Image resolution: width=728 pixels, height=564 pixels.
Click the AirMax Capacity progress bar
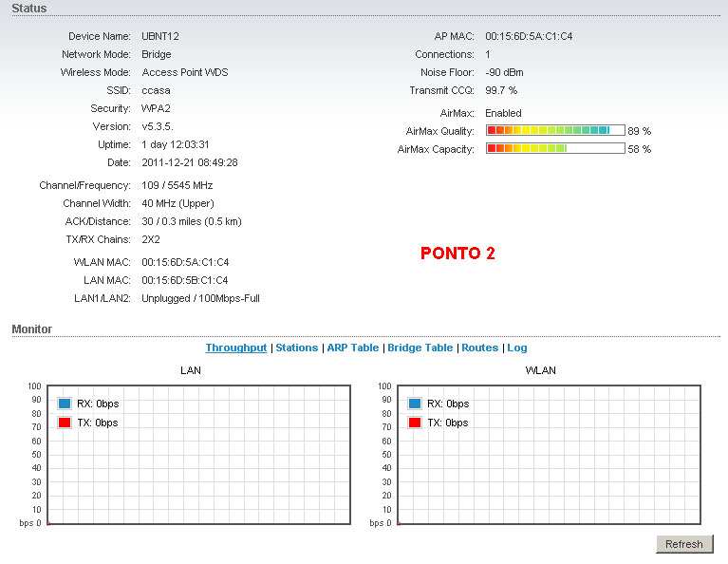point(555,149)
